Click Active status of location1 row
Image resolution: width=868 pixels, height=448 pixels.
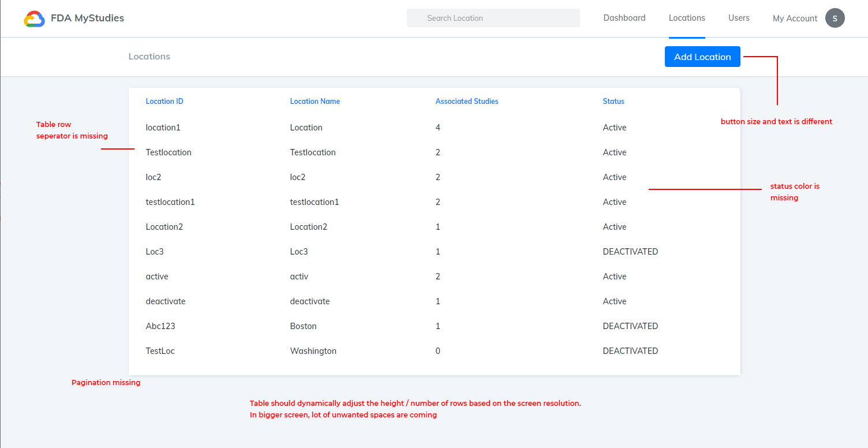(x=615, y=128)
